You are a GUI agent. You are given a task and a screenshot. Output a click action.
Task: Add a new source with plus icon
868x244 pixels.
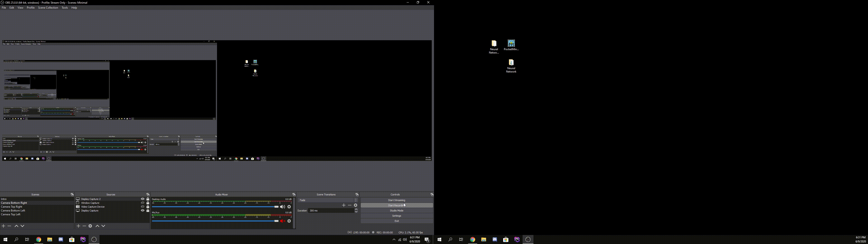coord(78,226)
